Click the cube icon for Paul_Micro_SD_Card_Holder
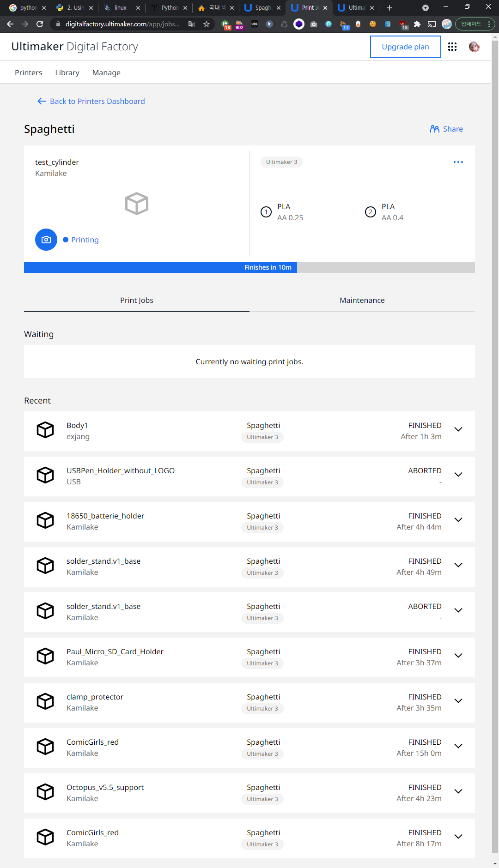499x868 pixels. pos(45,656)
